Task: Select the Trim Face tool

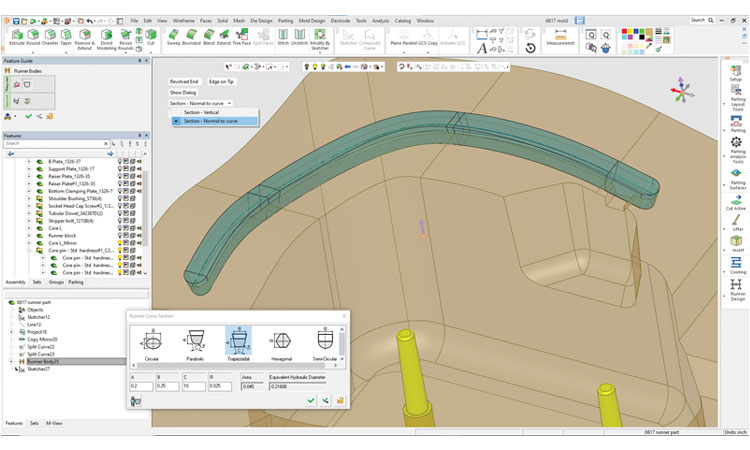Action: click(x=242, y=37)
